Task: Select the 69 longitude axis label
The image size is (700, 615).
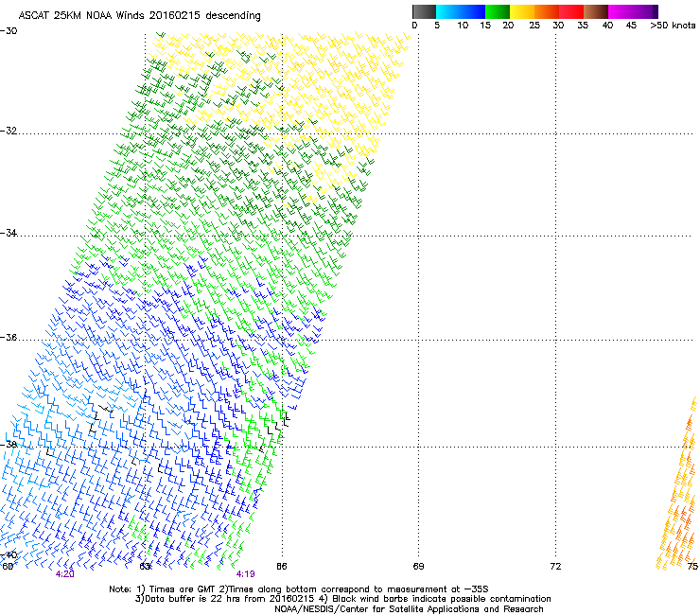Action: (x=418, y=566)
